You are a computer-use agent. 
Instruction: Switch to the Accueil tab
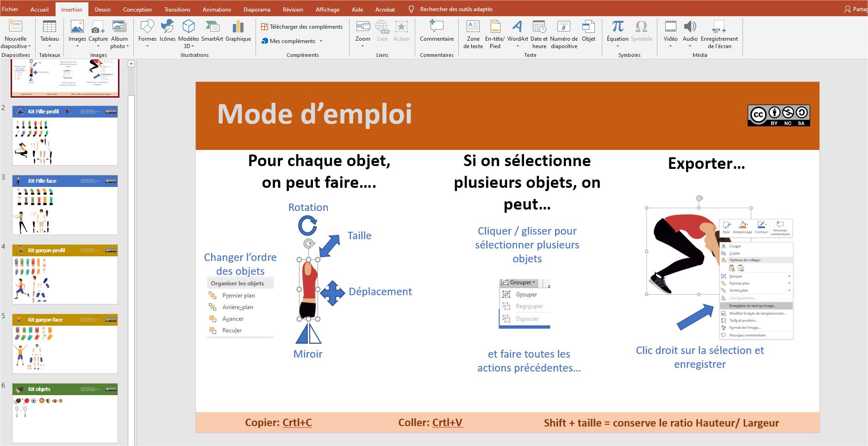(39, 9)
